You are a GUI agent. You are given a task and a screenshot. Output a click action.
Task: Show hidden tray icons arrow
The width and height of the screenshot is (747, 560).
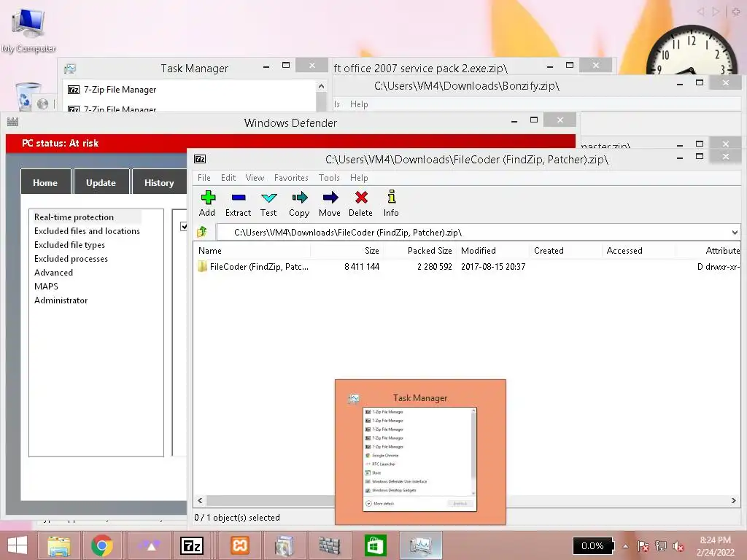point(625,546)
